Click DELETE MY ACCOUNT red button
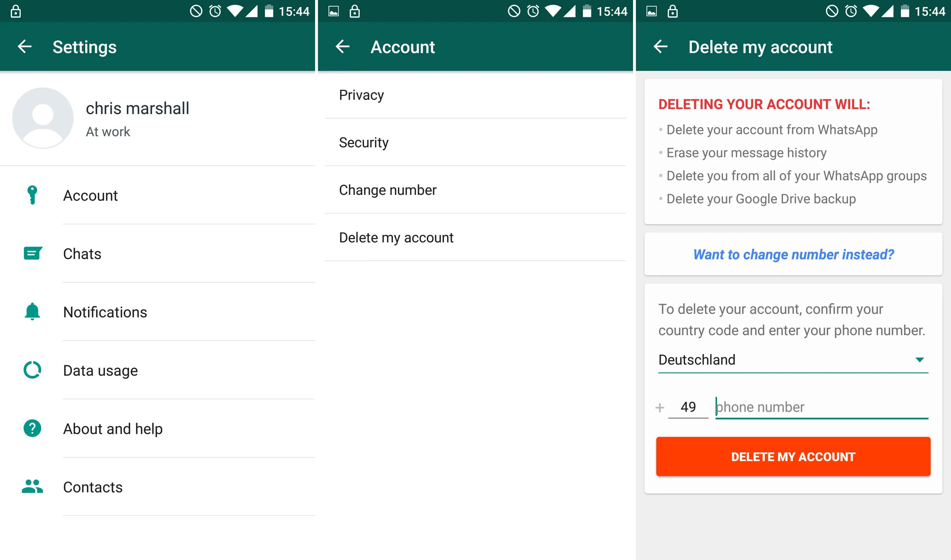Image resolution: width=951 pixels, height=560 pixels. 794,457
